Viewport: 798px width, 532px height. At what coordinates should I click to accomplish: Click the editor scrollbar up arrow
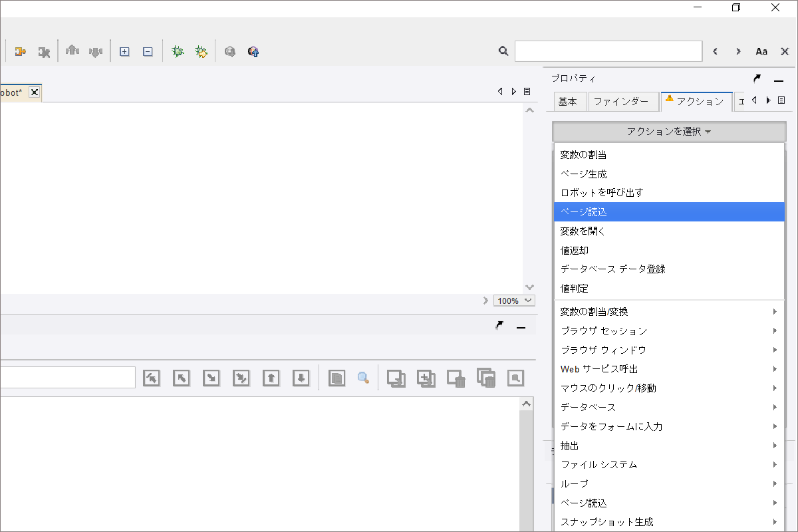(x=529, y=110)
